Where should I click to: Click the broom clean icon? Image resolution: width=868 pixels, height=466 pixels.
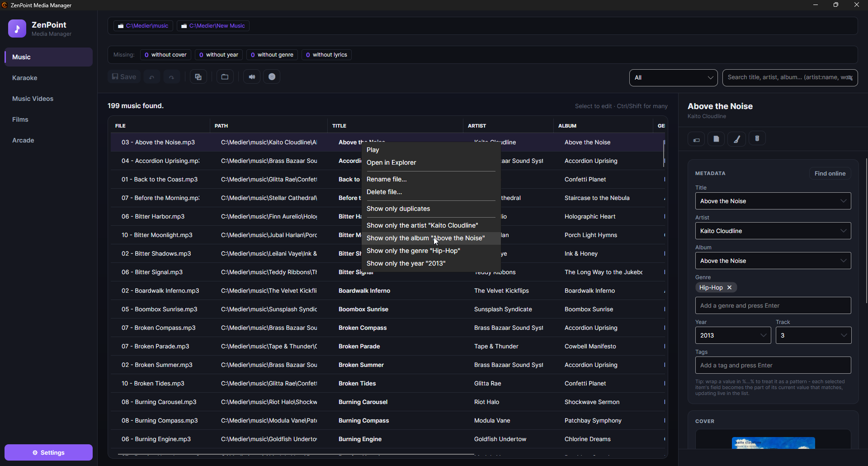pos(737,139)
